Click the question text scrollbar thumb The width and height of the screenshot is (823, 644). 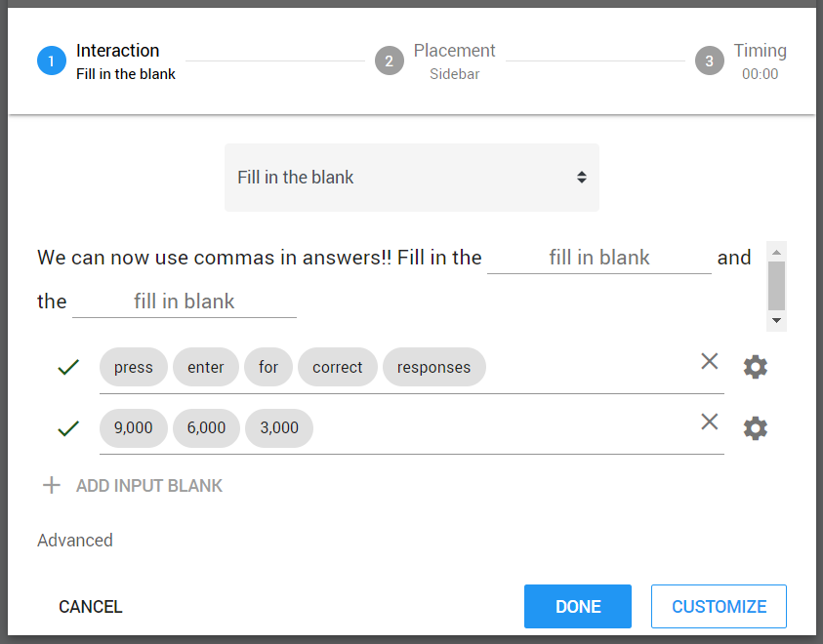(776, 286)
